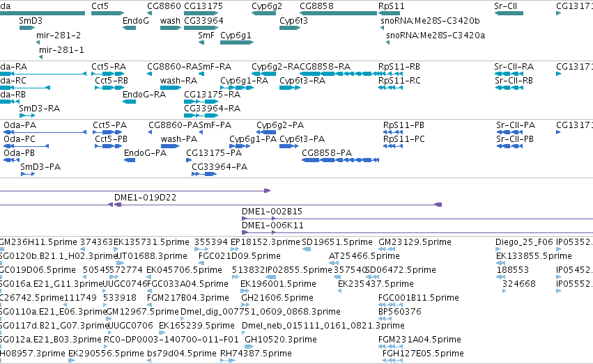Click EST BP560376
The width and height of the screenshot is (593, 364).
385,319
